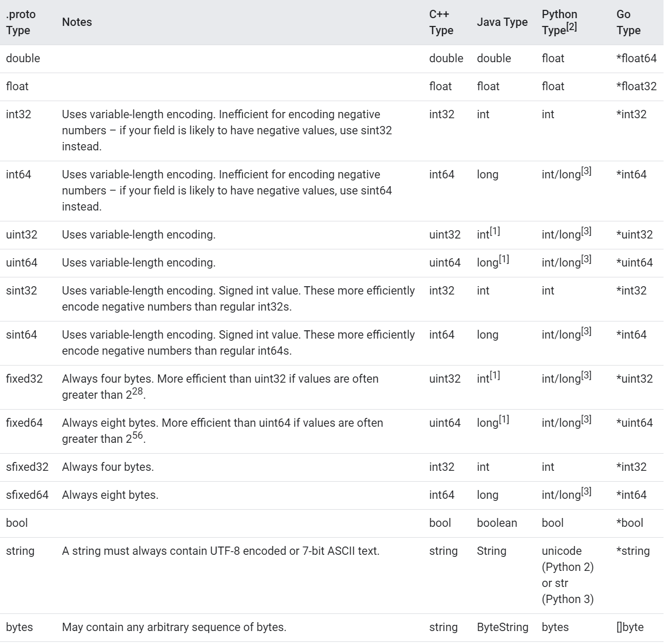The height and width of the screenshot is (644, 664).
Task: Click the boolean Java type cell
Action: [496, 523]
